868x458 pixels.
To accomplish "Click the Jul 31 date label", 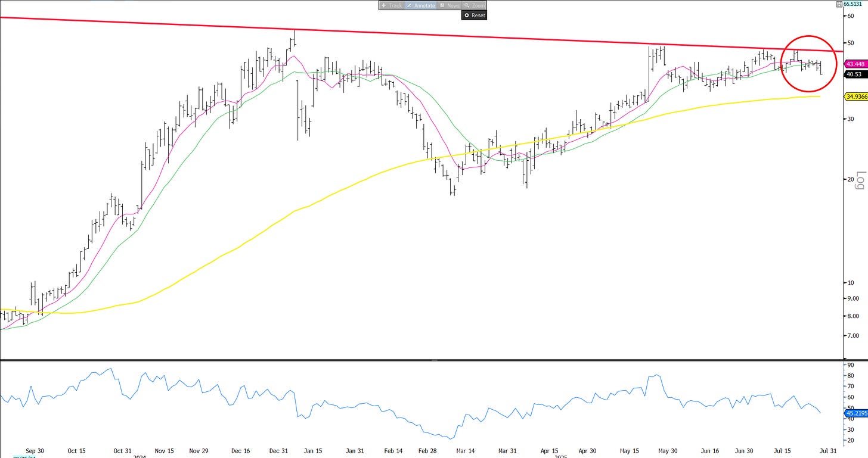I will pos(828,451).
